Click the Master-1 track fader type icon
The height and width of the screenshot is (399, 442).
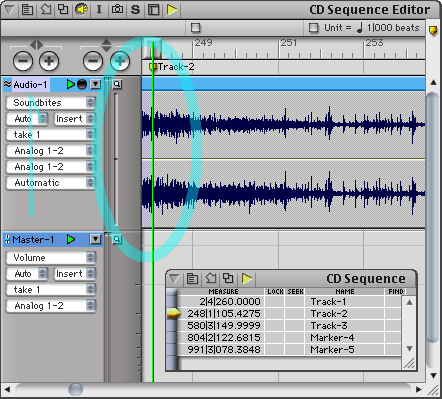tap(7, 239)
